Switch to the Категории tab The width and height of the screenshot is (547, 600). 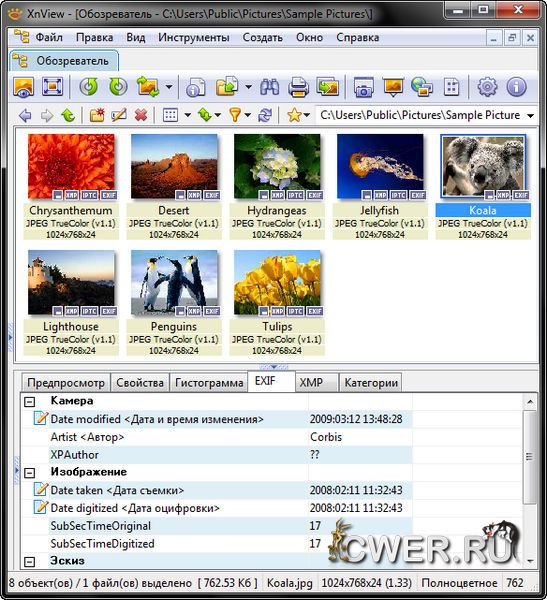coord(371,382)
